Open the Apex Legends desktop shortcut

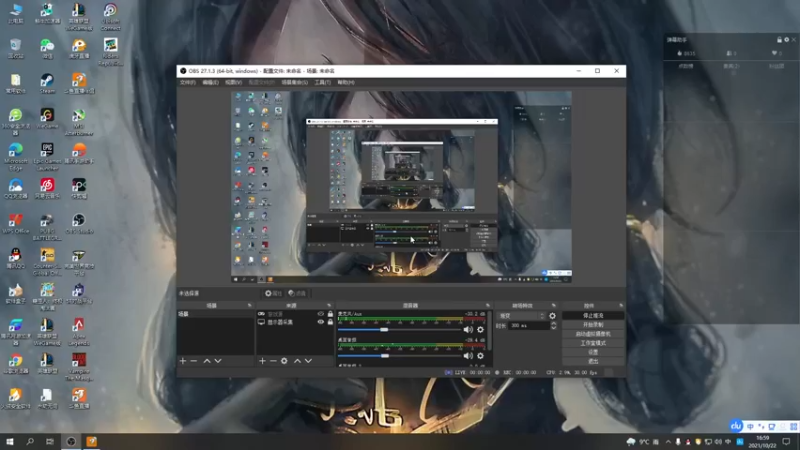[x=79, y=332]
